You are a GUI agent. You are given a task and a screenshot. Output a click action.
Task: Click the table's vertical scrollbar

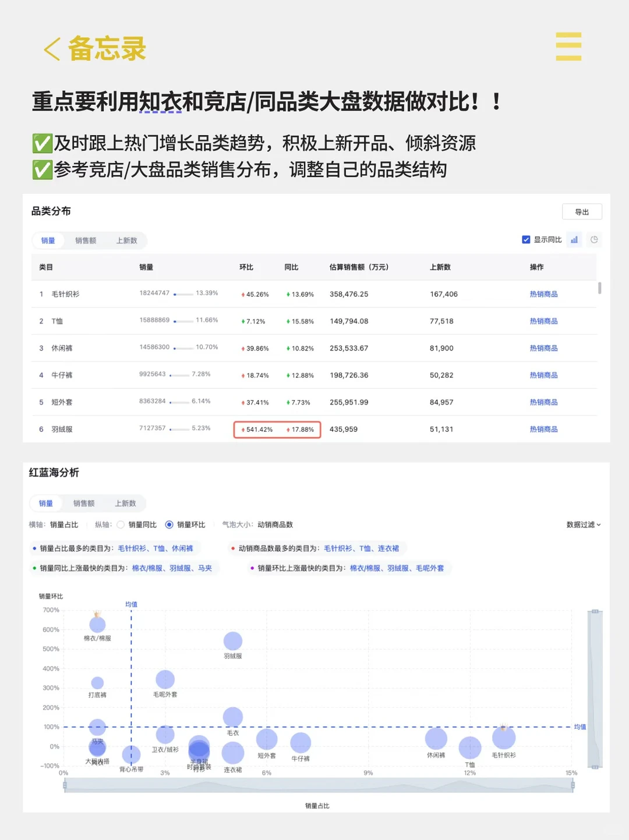click(x=599, y=288)
